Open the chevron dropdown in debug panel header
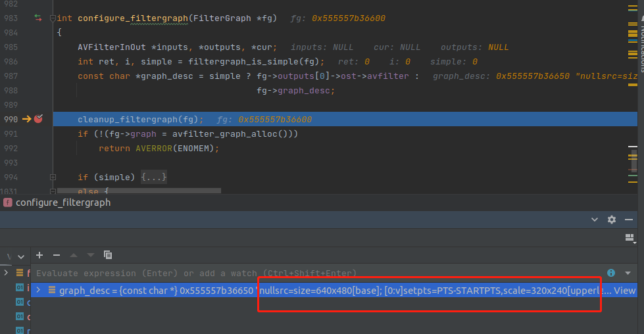The width and height of the screenshot is (644, 334). click(595, 220)
